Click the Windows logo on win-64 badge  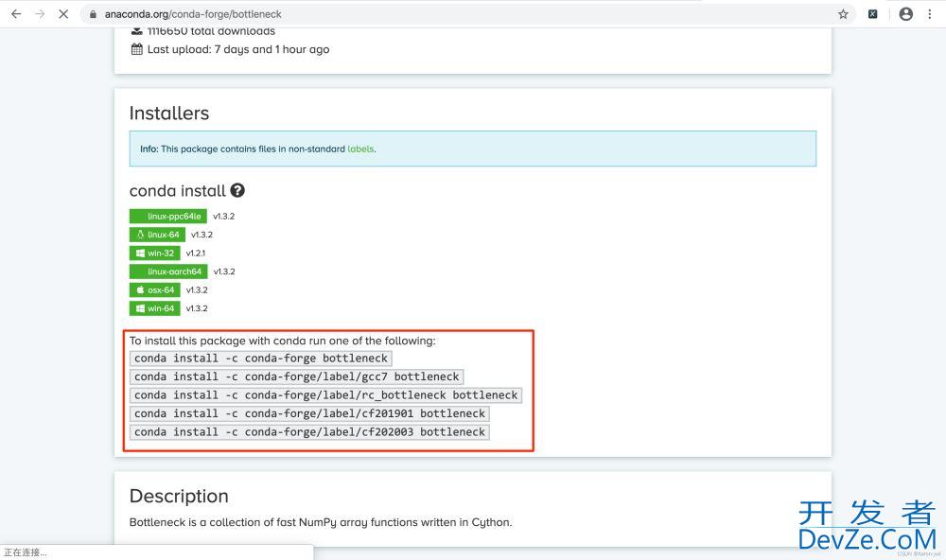coord(141,308)
